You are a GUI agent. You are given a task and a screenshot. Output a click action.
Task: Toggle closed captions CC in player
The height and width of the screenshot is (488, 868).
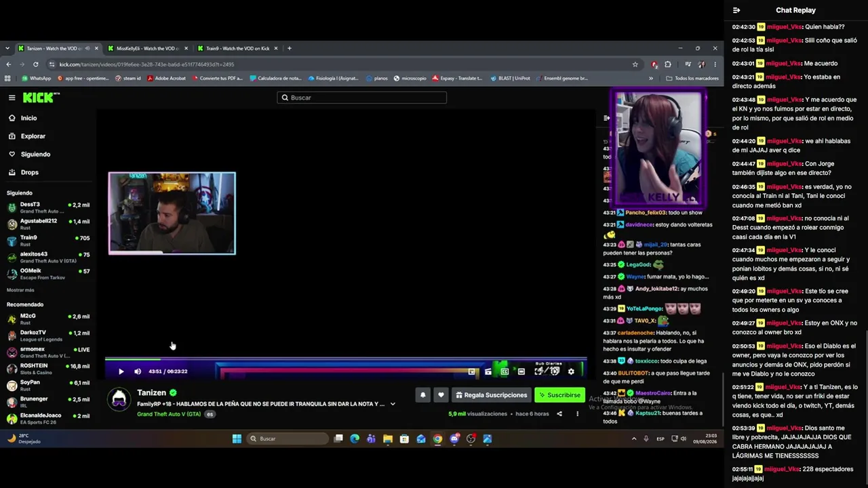point(505,371)
